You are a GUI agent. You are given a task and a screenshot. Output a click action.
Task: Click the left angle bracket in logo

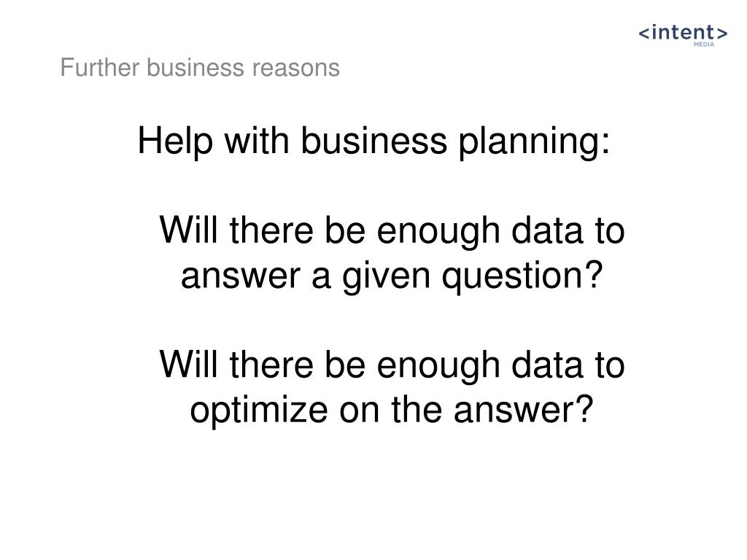coord(643,34)
